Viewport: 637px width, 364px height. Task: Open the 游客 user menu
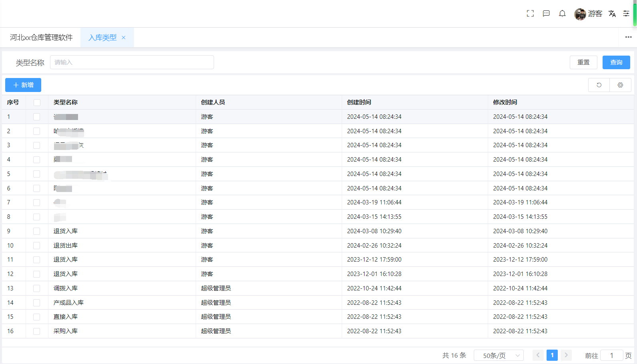click(595, 14)
